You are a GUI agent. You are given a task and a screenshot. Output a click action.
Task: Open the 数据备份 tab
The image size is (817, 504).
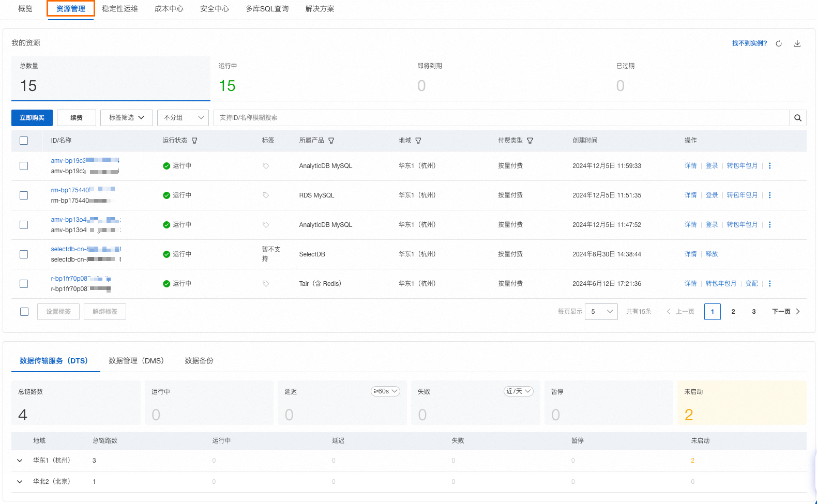(x=199, y=361)
